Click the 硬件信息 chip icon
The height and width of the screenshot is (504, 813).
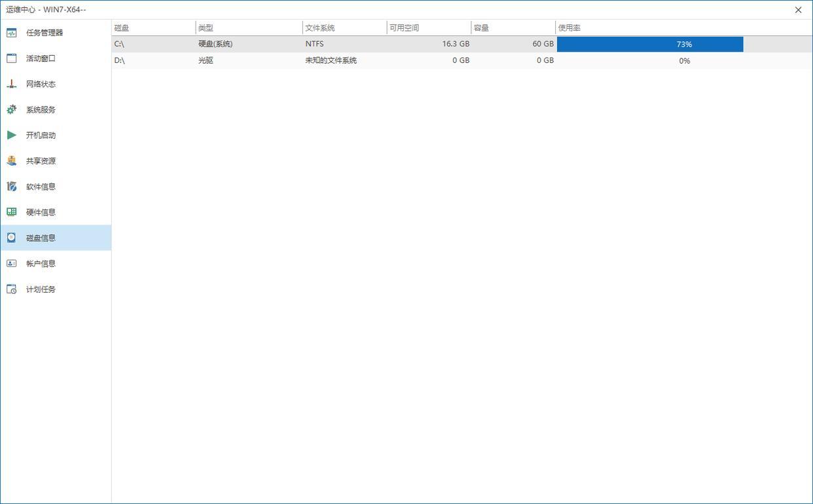tap(11, 212)
